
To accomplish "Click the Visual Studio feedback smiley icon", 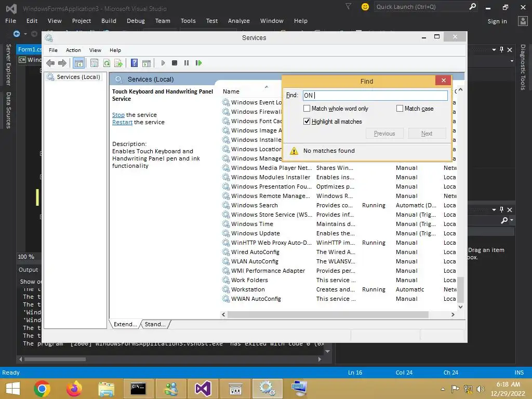I will [365, 7].
